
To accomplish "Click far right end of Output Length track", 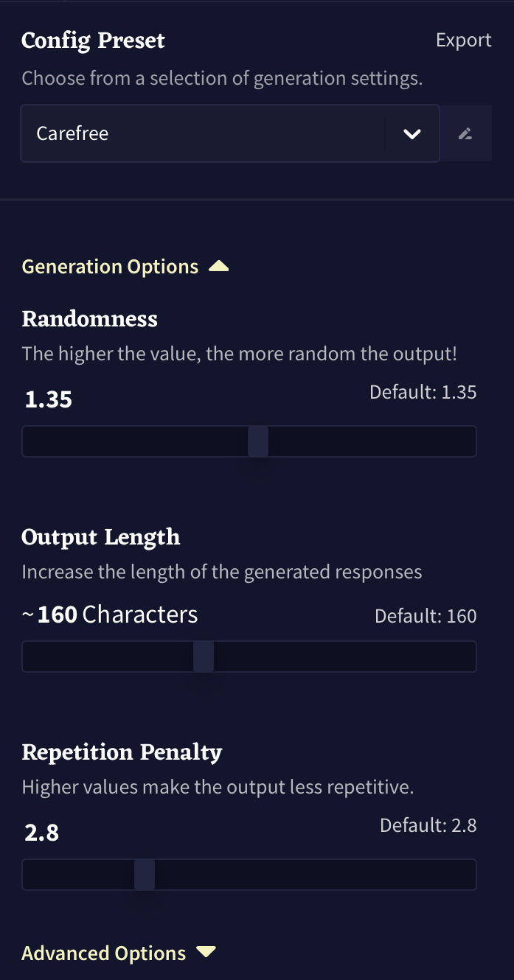I will pyautogui.click(x=470, y=657).
